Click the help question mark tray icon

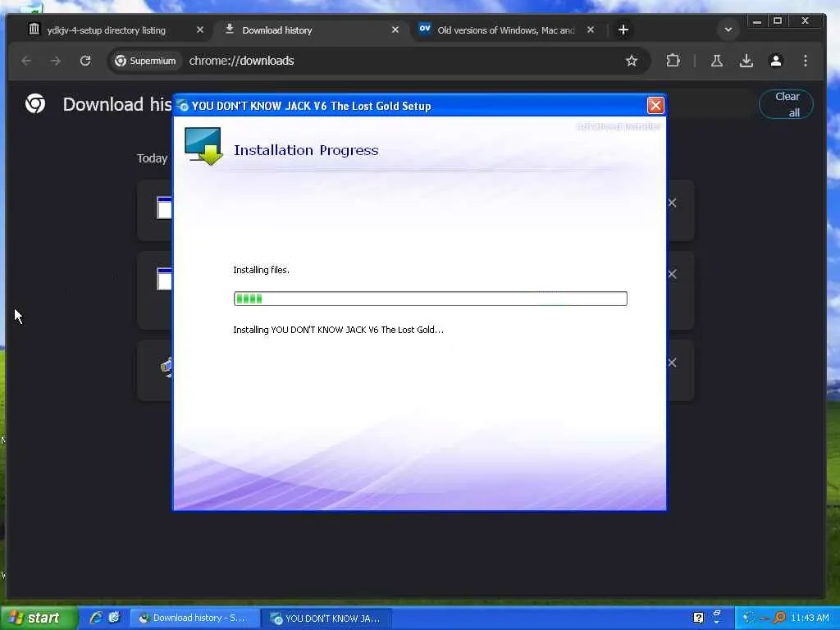(x=698, y=619)
